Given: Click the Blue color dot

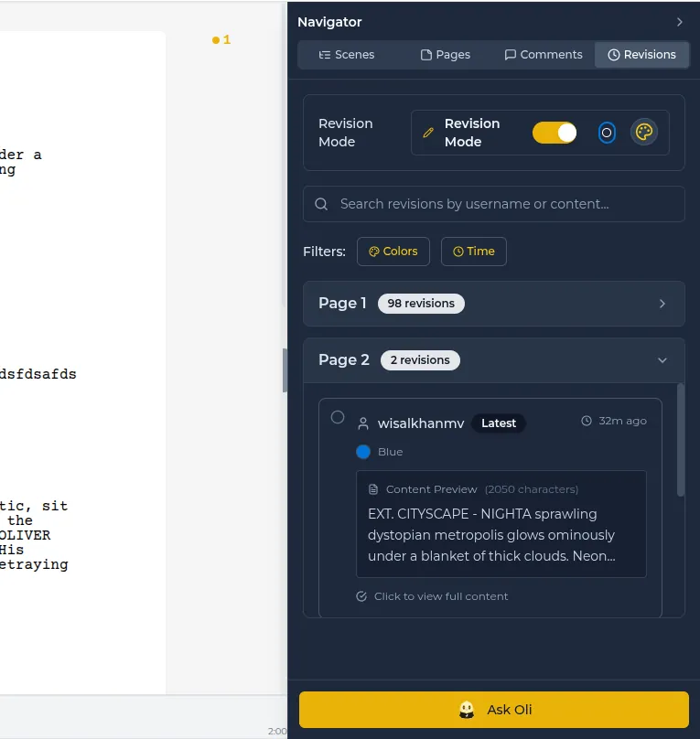Looking at the screenshot, I should click(x=363, y=452).
